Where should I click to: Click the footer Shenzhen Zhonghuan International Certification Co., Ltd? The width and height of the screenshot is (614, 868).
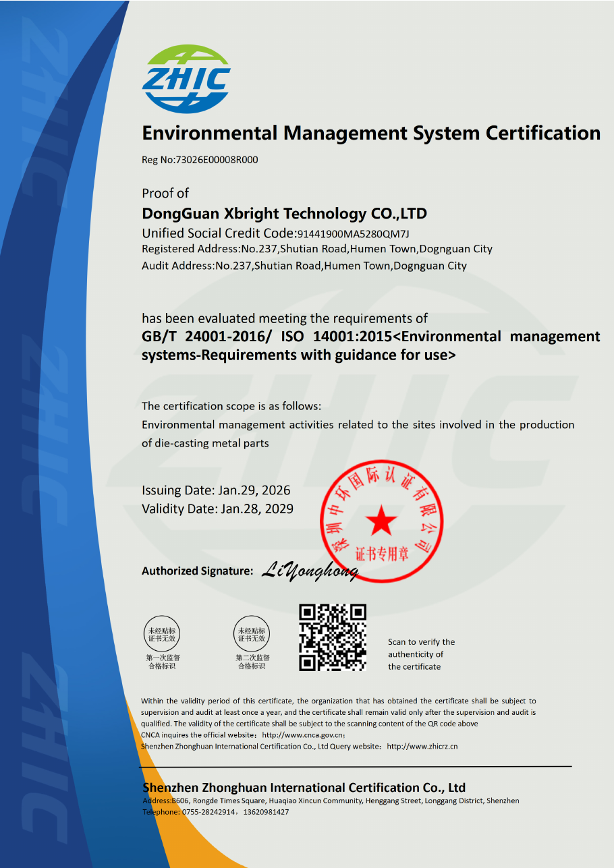pyautogui.click(x=304, y=788)
